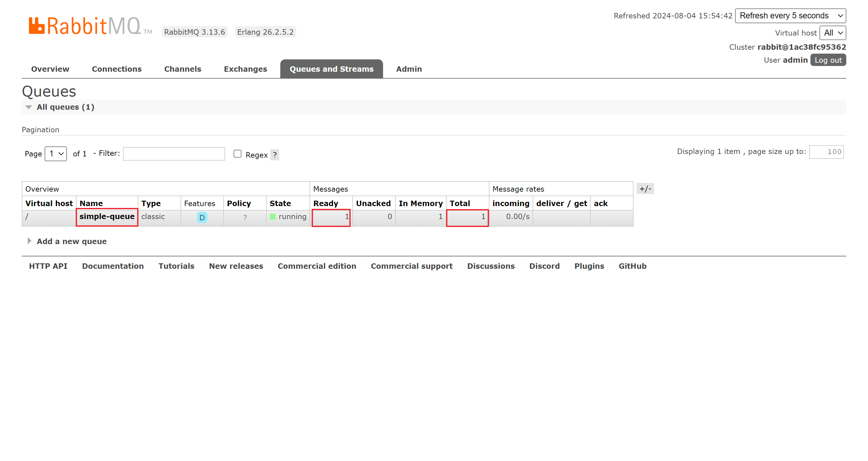Screen dimensions: 868x461
Task: Open the Exchanges tab
Action: (x=245, y=69)
